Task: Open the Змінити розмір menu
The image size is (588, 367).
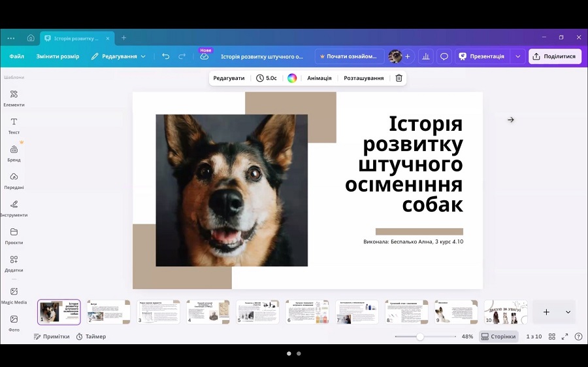Action: [57, 56]
